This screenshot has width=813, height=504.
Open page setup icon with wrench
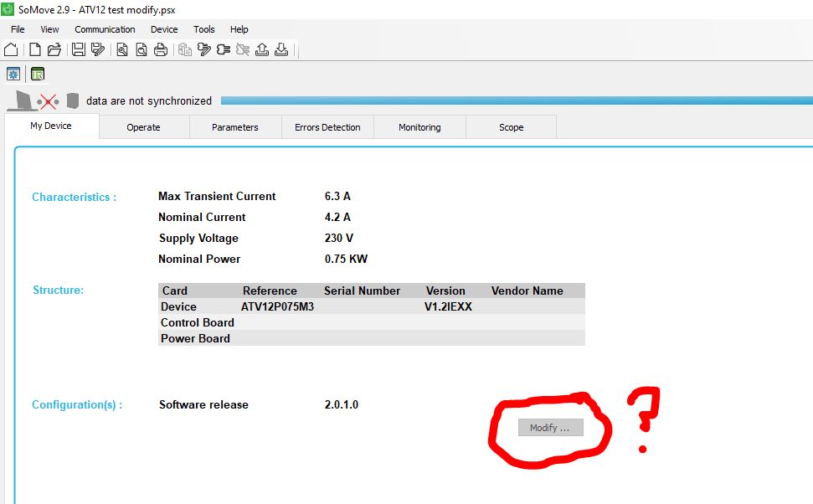122,49
